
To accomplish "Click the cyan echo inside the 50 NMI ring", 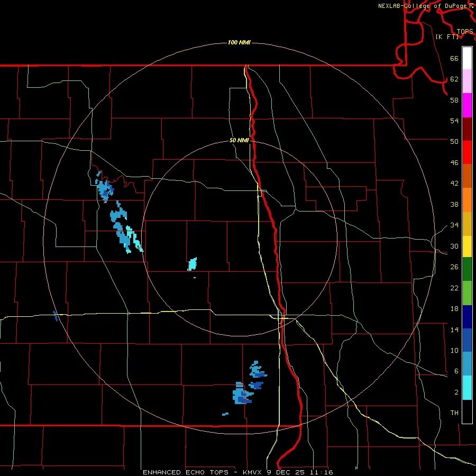I will coord(192,264).
